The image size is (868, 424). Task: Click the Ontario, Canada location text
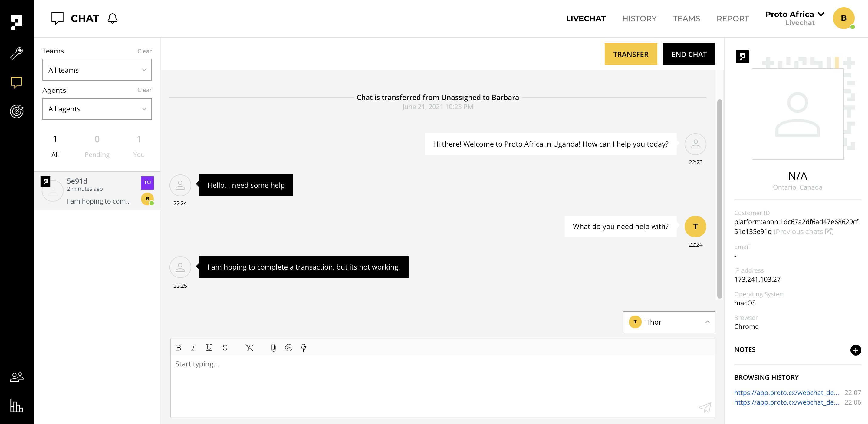pos(797,187)
